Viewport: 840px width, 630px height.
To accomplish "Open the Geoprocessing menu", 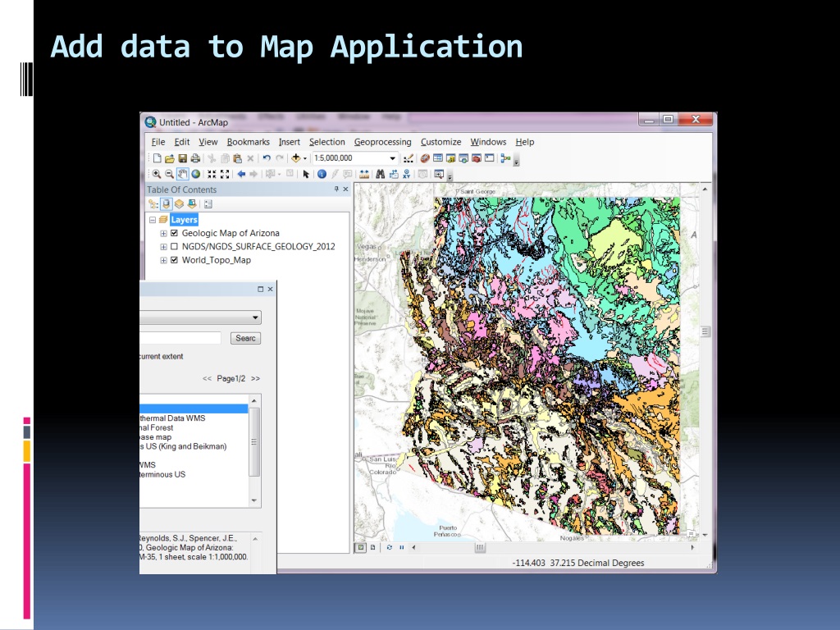I will 382,142.
